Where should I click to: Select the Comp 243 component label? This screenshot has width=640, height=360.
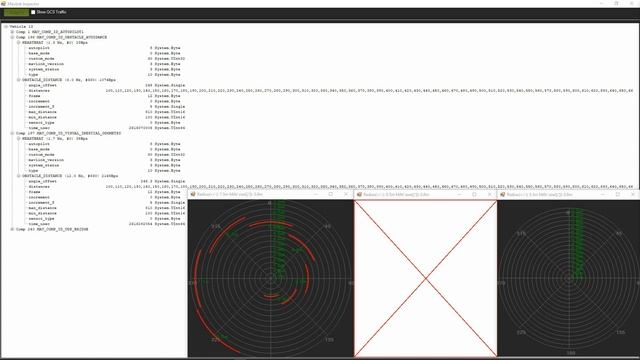(52, 229)
